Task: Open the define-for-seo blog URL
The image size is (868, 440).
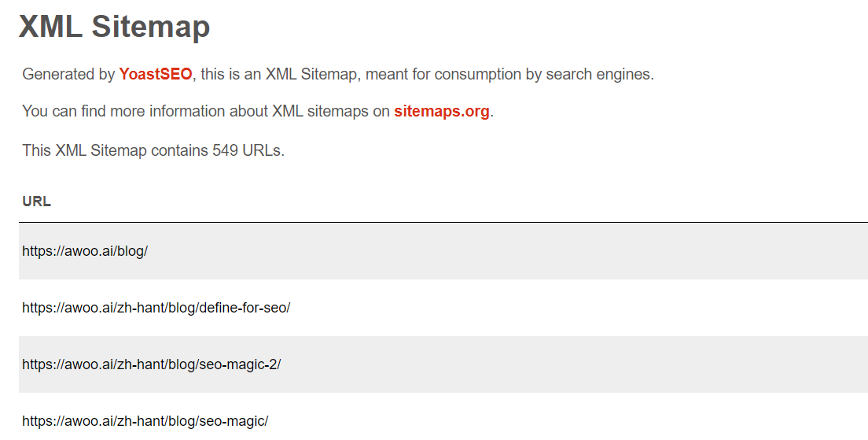Action: (x=156, y=308)
